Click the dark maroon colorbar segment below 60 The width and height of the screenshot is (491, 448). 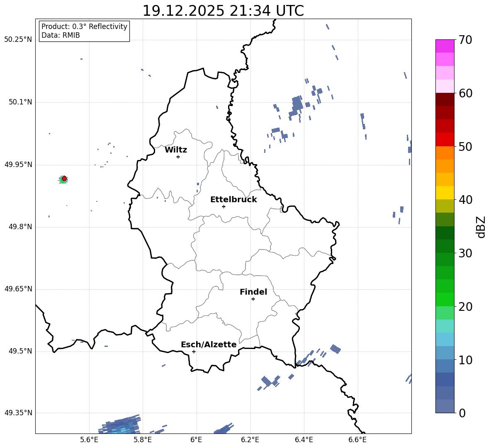pyautogui.click(x=445, y=99)
